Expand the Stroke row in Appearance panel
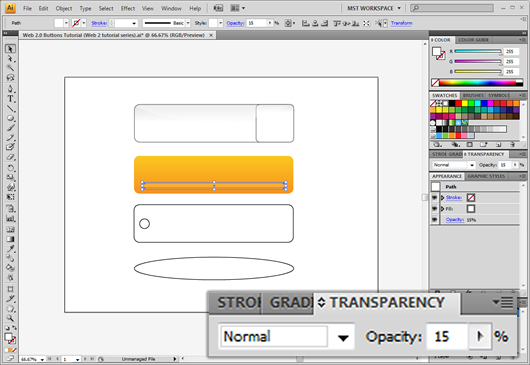This screenshot has height=365, width=530. click(442, 197)
